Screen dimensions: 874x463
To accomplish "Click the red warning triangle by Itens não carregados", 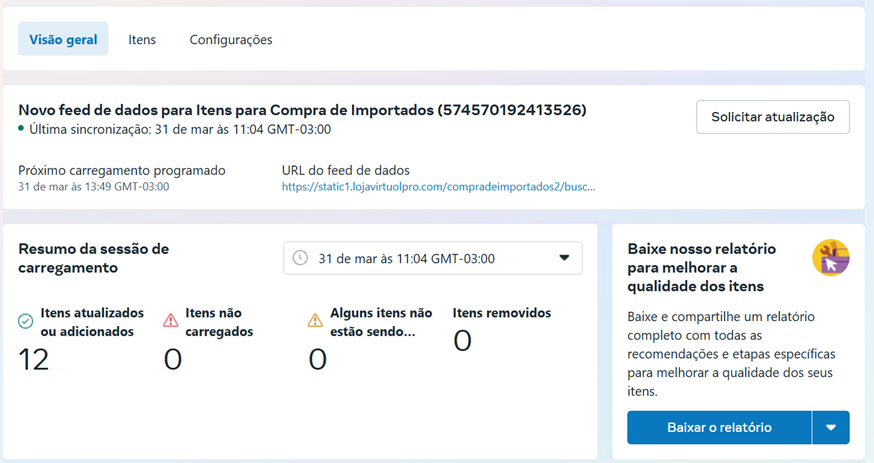I will pyautogui.click(x=171, y=320).
